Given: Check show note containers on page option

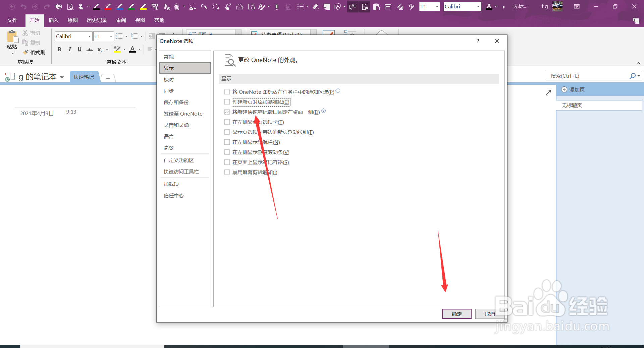Looking at the screenshot, I should (227, 162).
